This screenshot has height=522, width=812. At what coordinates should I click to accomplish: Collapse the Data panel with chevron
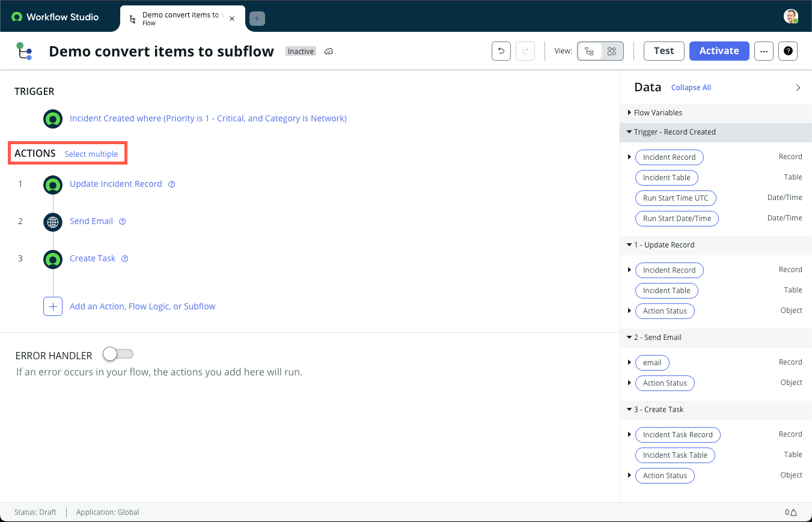[798, 88]
